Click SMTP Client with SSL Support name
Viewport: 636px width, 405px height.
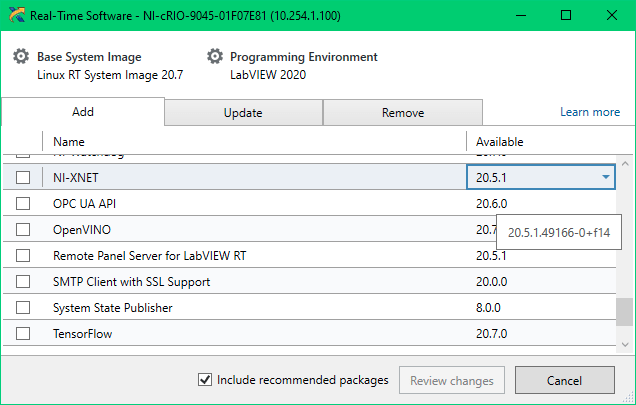(131, 282)
